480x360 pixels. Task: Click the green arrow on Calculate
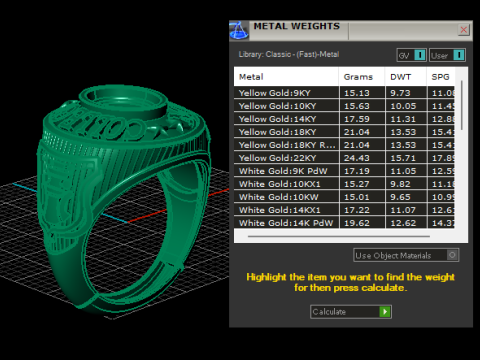click(x=385, y=312)
